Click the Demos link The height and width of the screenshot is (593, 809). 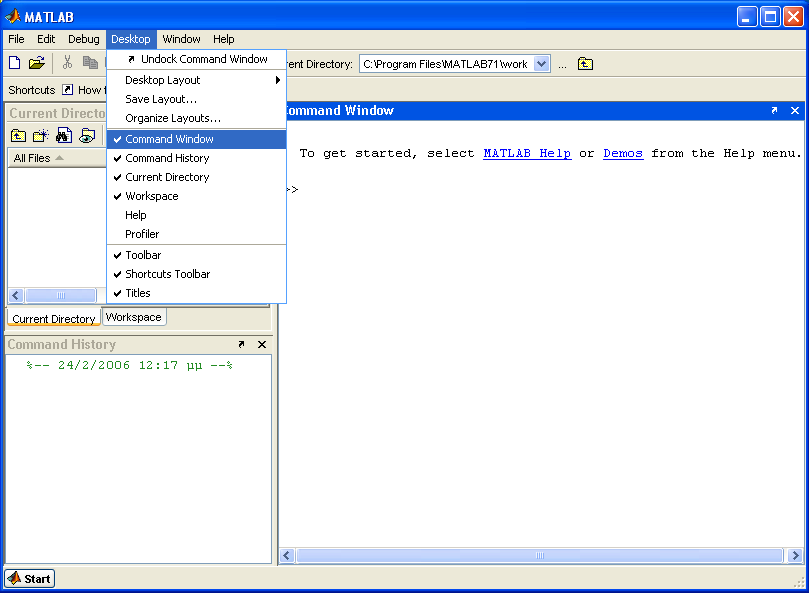(623, 153)
